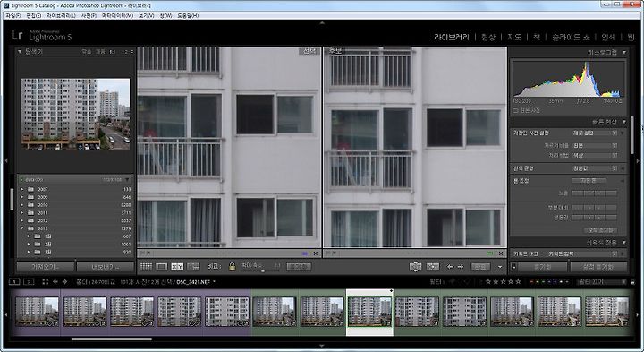644x352 pixels.
Task: Open the 도움말(H) menu
Action: click(188, 15)
